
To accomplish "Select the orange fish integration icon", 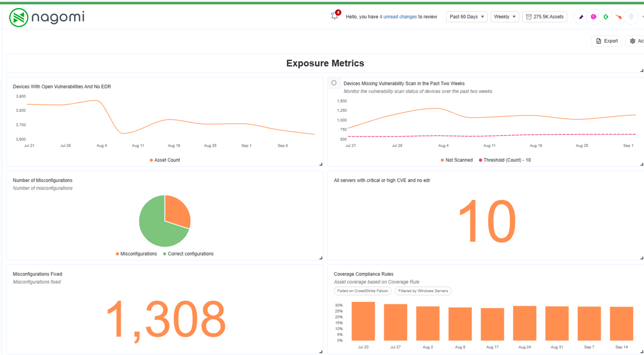I will pyautogui.click(x=618, y=17).
